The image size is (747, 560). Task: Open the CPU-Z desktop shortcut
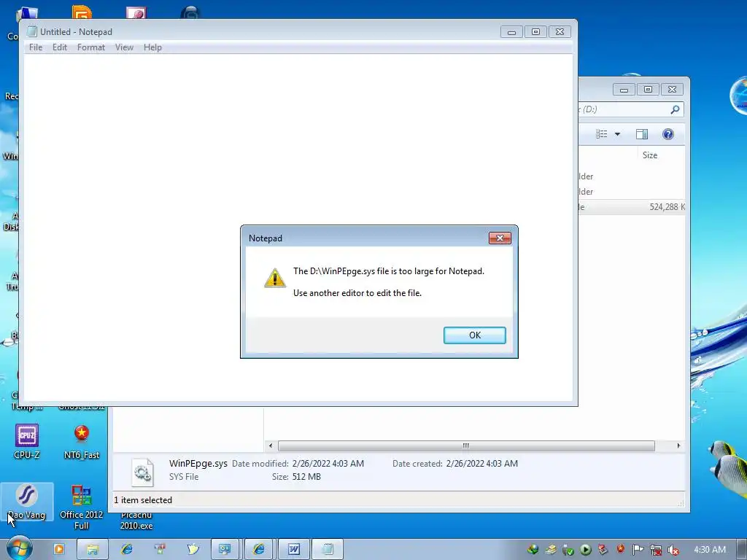27,441
